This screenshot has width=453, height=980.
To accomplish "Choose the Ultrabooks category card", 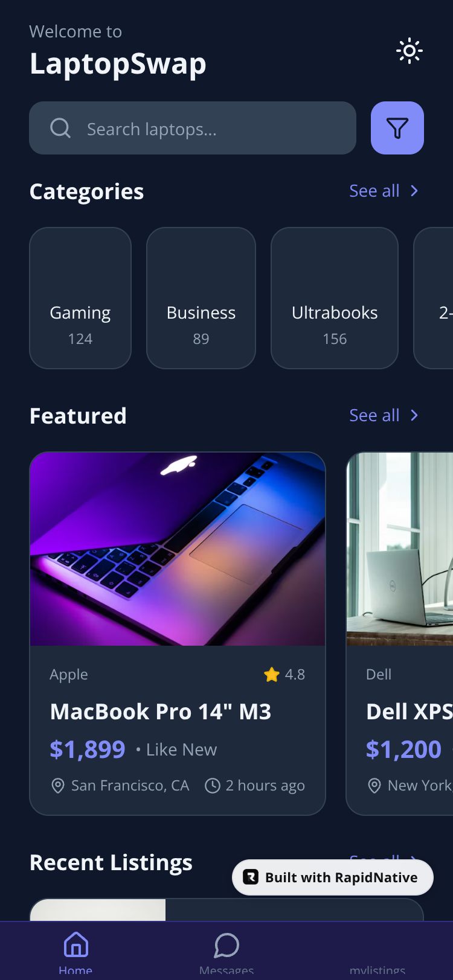I will click(335, 298).
